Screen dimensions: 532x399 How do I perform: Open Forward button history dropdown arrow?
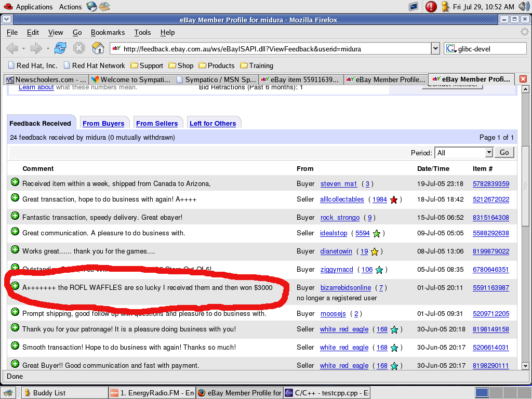point(48,49)
